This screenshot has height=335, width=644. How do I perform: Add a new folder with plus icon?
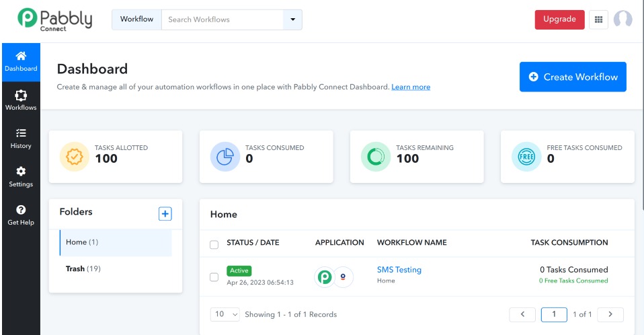(x=165, y=214)
